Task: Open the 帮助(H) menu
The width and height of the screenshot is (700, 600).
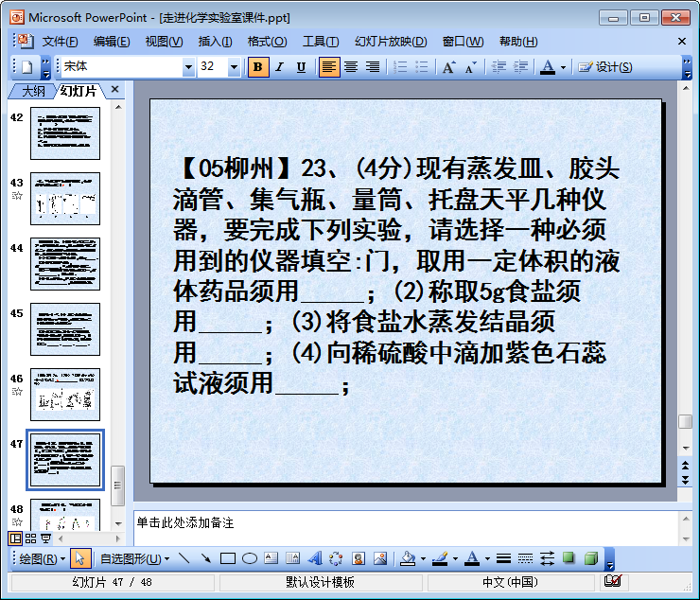Action: tap(518, 42)
